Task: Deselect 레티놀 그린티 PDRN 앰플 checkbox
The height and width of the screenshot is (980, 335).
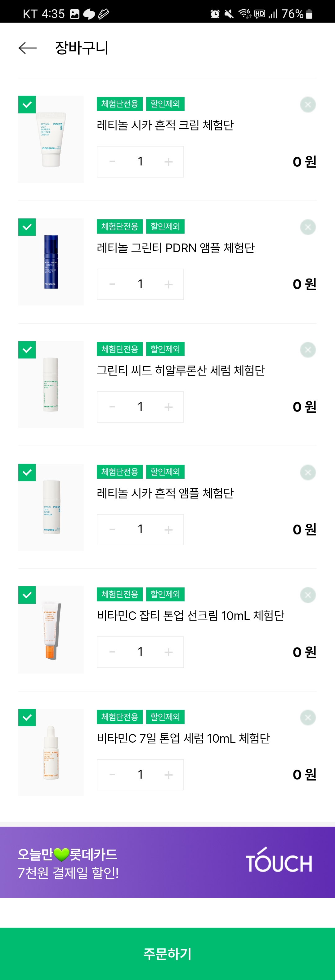Action: pyautogui.click(x=27, y=227)
